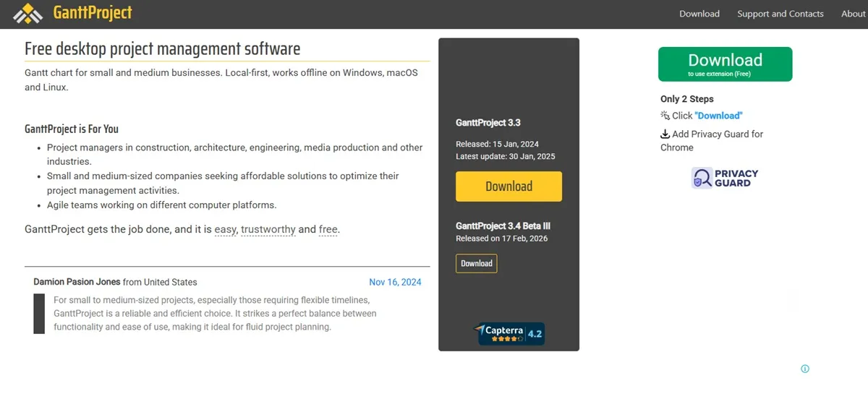Viewport: 868px width, 407px height.
Task: Open the Capterra 4.2 rating badge
Action: click(x=509, y=333)
